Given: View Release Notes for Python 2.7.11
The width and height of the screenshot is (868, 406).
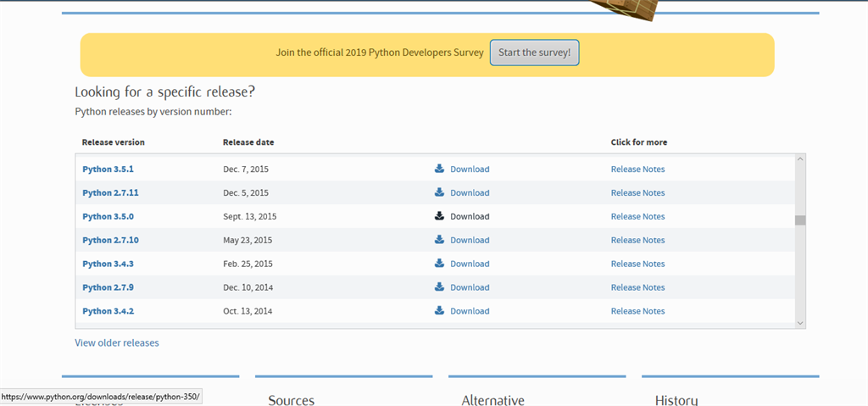Looking at the screenshot, I should tap(637, 192).
